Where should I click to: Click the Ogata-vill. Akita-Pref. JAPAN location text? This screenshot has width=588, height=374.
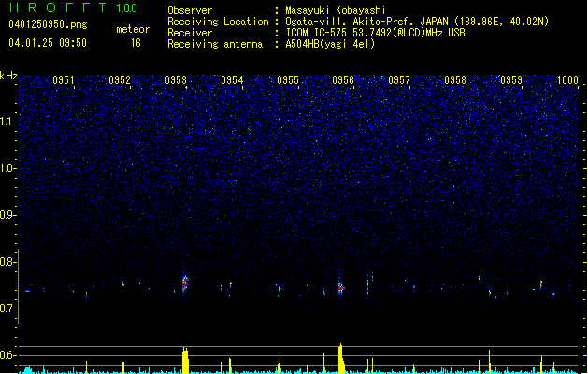(417, 22)
